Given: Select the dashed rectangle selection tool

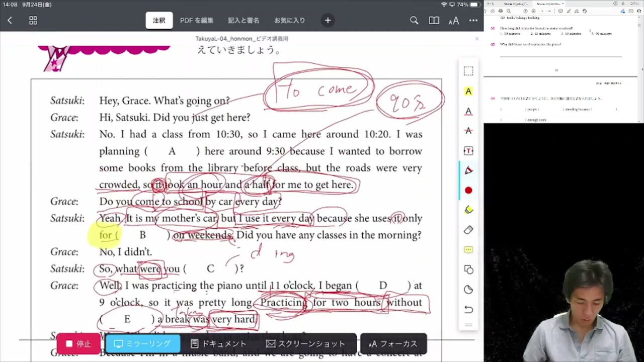Looking at the screenshot, I should pos(468,71).
